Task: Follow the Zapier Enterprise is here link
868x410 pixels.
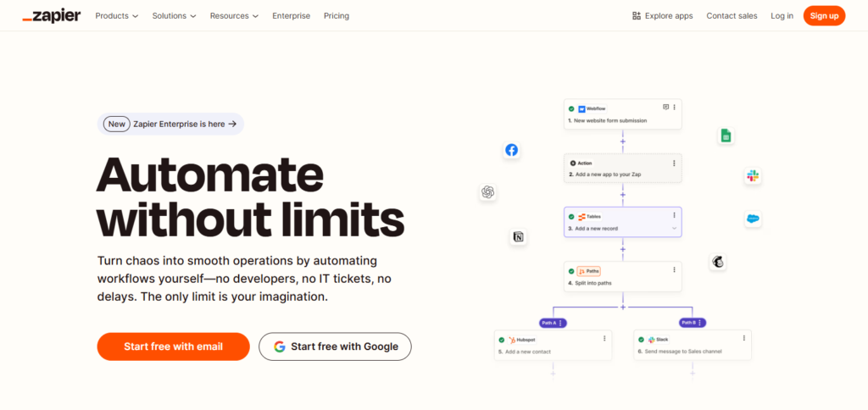Action: [170, 124]
